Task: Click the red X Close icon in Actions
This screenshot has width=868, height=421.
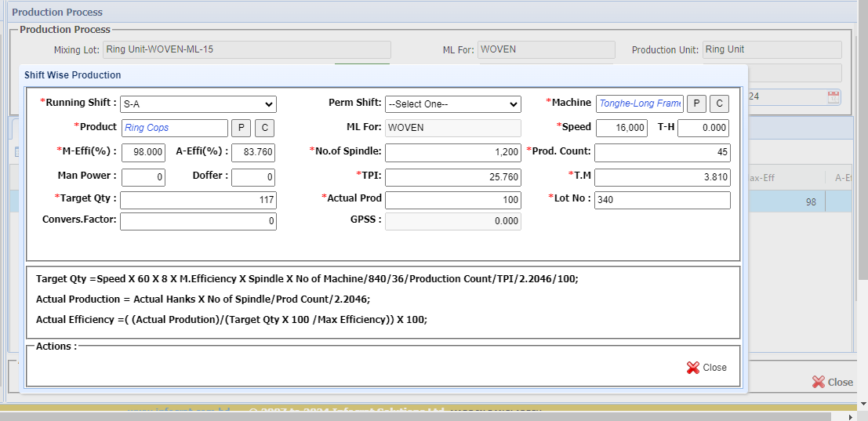Action: coord(693,368)
